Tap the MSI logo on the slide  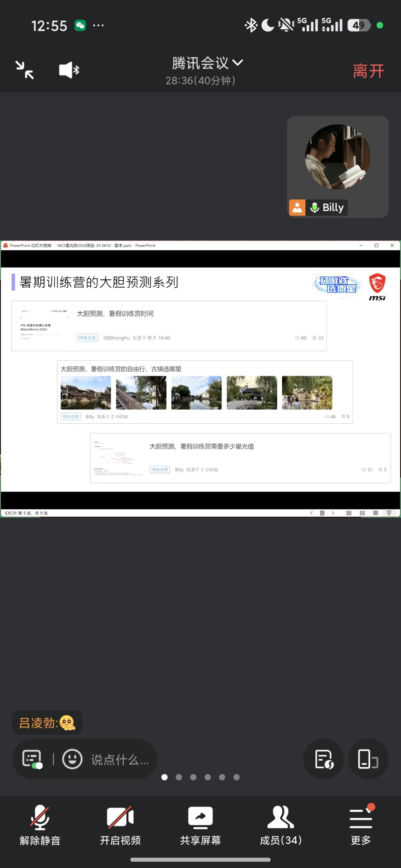pos(377,287)
